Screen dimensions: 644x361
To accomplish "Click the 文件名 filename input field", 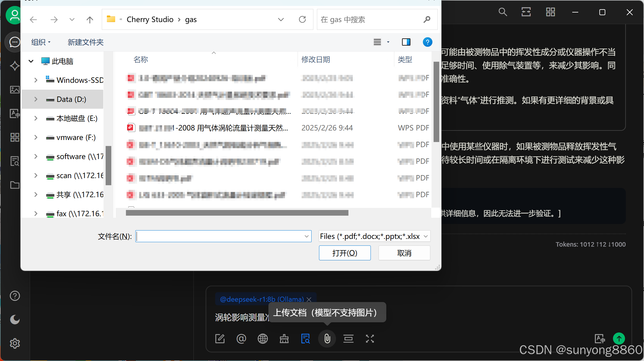I will point(220,236).
